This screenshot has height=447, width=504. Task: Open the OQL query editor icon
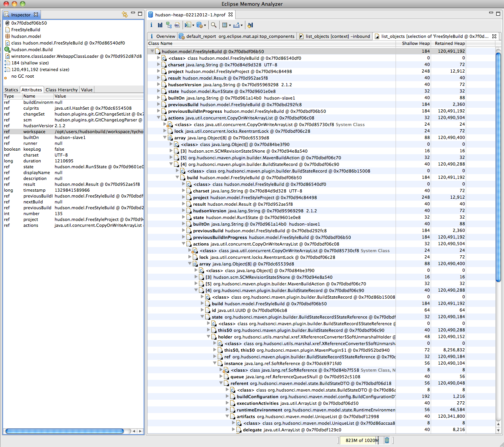point(177,25)
